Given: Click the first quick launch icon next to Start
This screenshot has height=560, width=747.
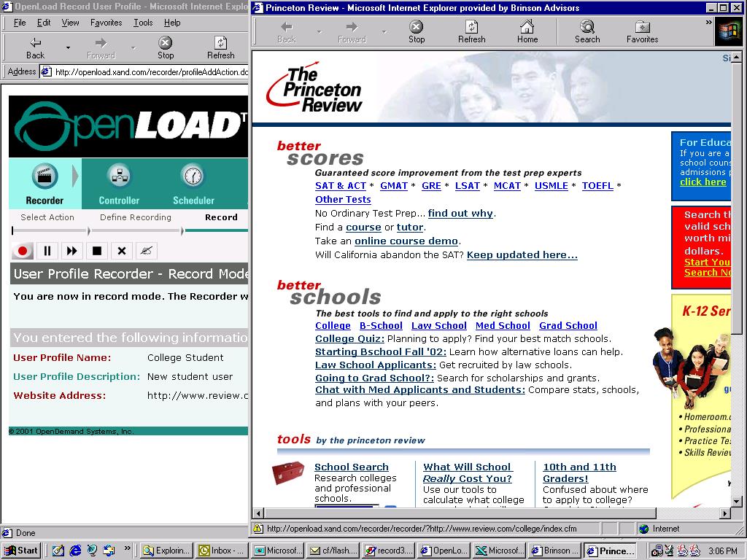Looking at the screenshot, I should coord(58,551).
